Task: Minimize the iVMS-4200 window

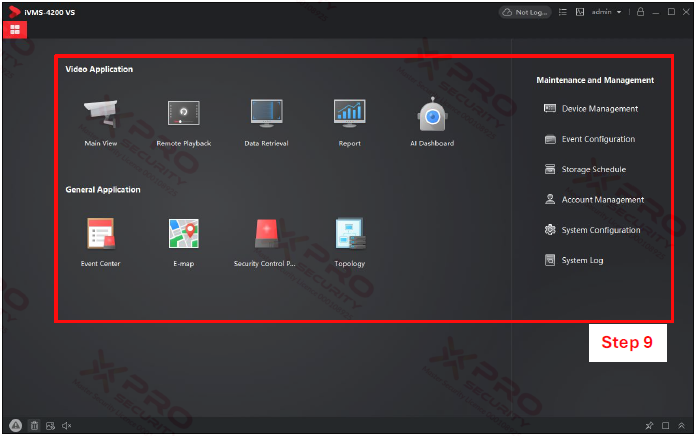Action: pos(656,12)
